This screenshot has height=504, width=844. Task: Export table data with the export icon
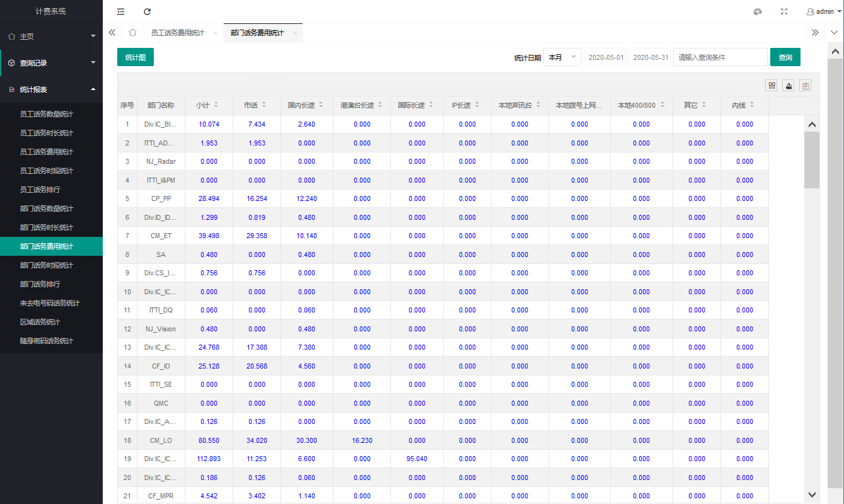[788, 86]
